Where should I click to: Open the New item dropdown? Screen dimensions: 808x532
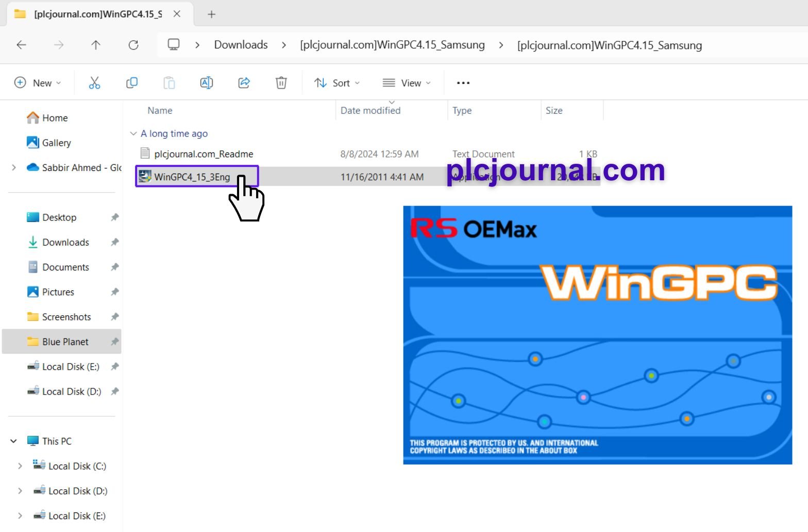coord(38,83)
